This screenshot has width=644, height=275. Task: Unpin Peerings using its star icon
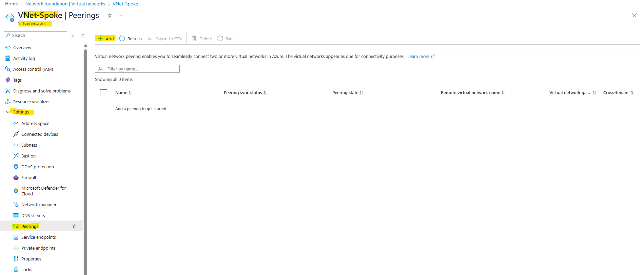74,226
